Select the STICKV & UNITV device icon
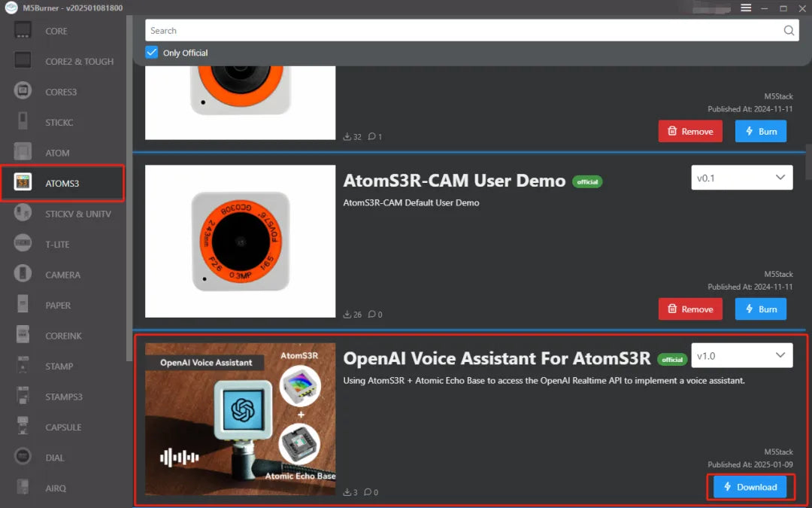 [23, 213]
